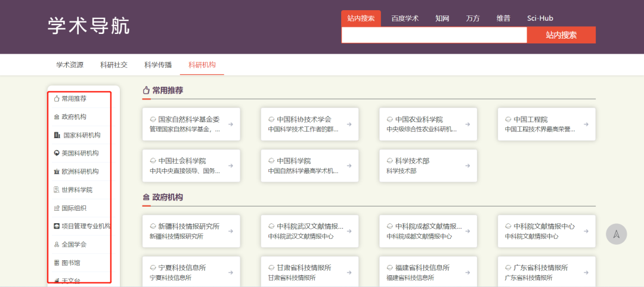Click the 学术导航 site logo title
This screenshot has width=644, height=287.
[x=89, y=26]
